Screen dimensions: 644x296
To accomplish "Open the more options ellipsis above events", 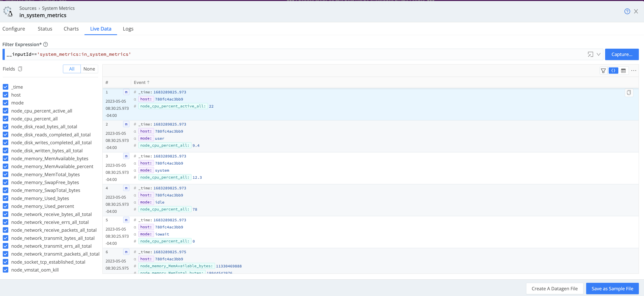I will click(x=634, y=70).
